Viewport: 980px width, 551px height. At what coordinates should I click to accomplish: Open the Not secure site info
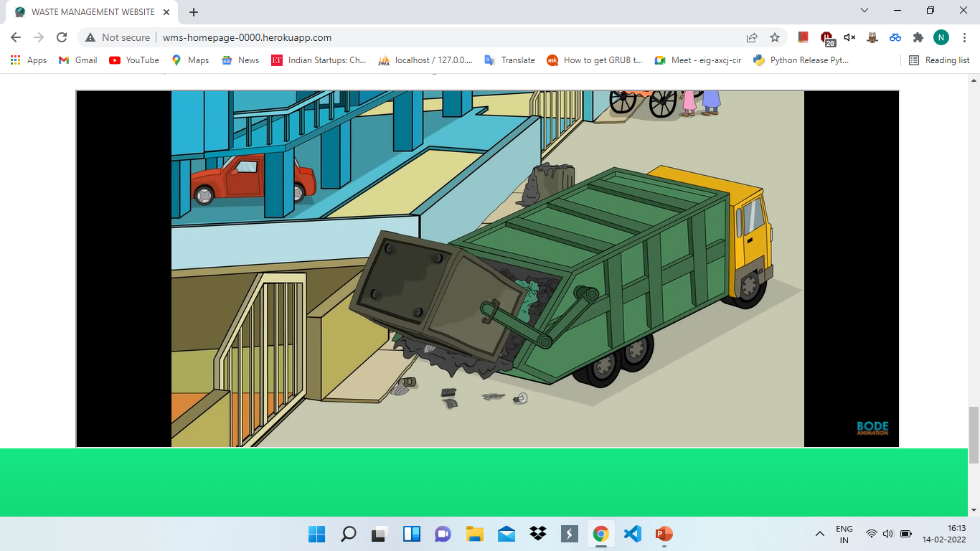pos(118,37)
